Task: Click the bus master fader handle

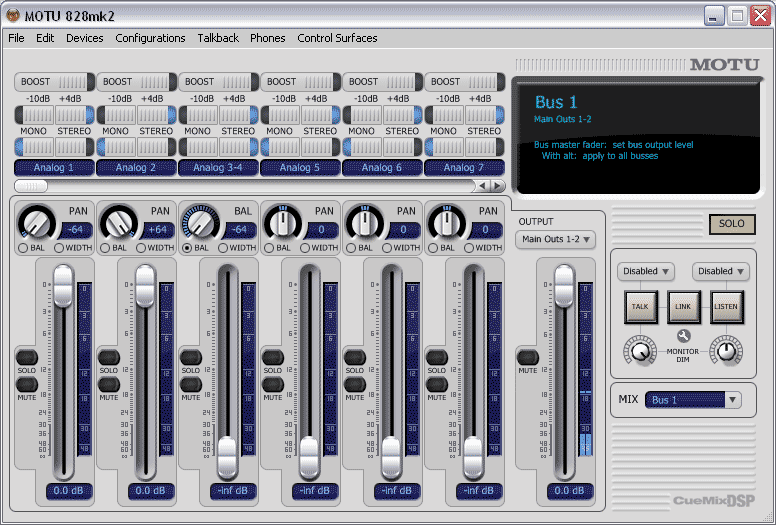Action: point(564,286)
